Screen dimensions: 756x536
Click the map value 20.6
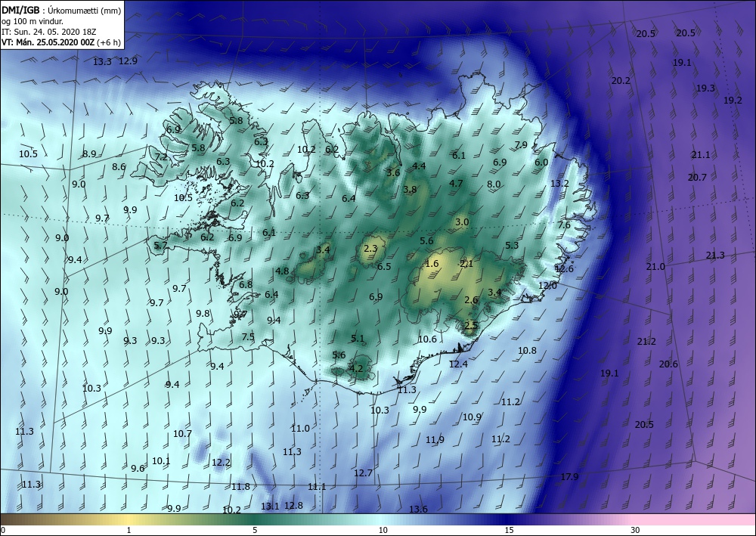(668, 364)
